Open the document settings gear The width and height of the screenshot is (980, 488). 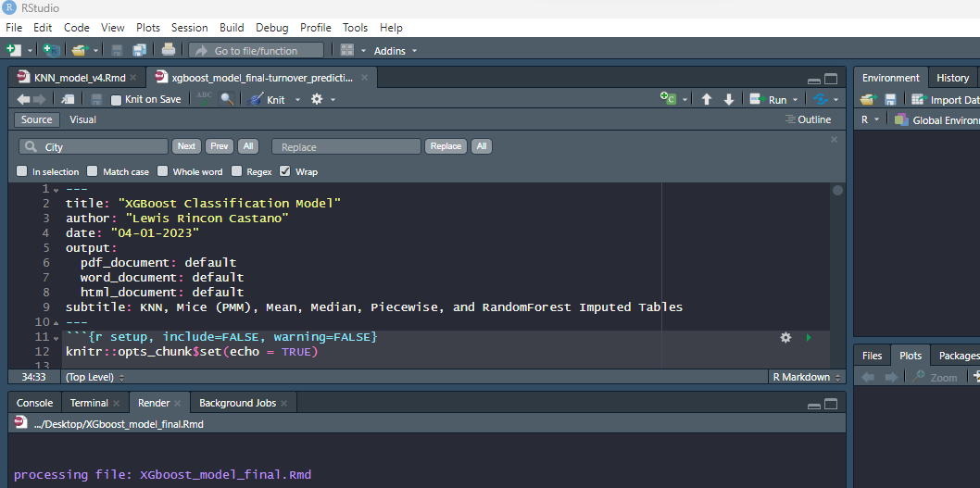tap(317, 99)
